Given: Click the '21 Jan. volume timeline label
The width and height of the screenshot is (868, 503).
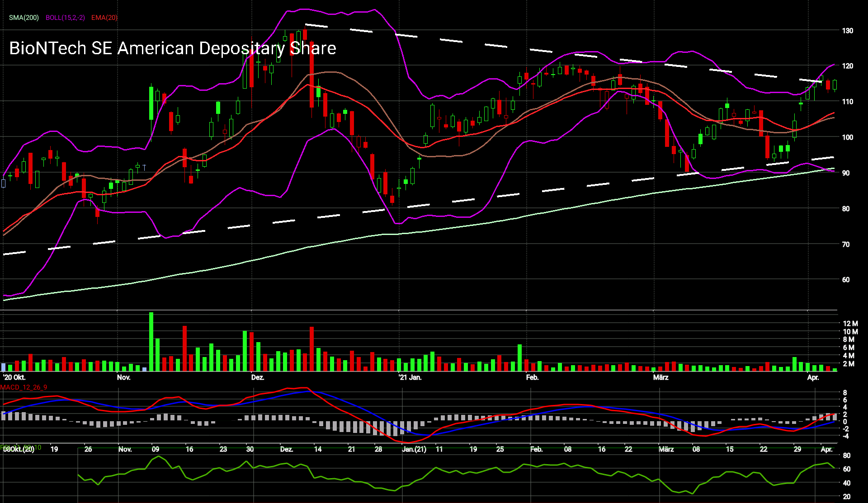Looking at the screenshot, I should tap(410, 377).
